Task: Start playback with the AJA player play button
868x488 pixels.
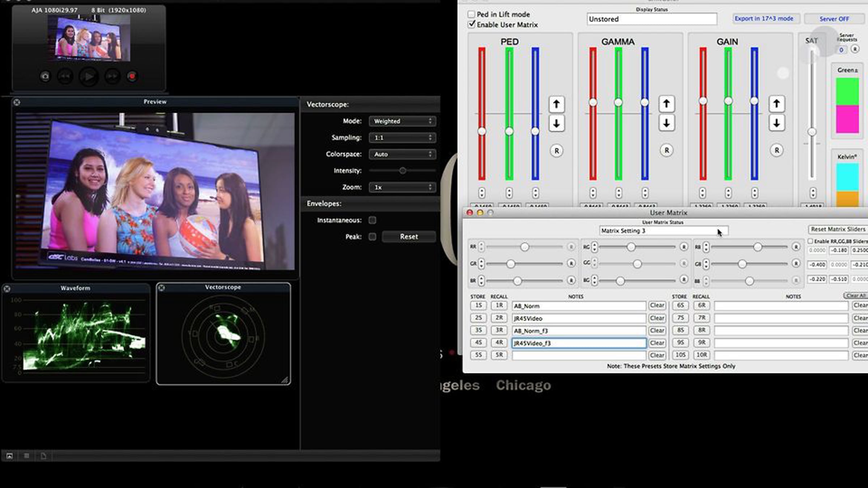Action: 89,76
